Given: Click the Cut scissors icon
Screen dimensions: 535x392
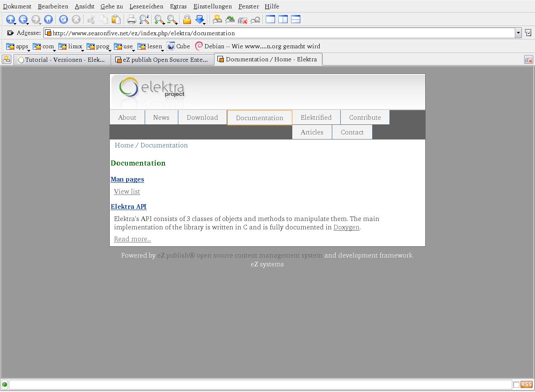Looking at the screenshot, I should [91, 19].
